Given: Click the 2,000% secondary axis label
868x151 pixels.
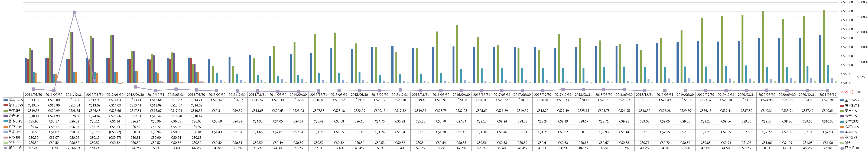Looking at the screenshot, I should [862, 32].
